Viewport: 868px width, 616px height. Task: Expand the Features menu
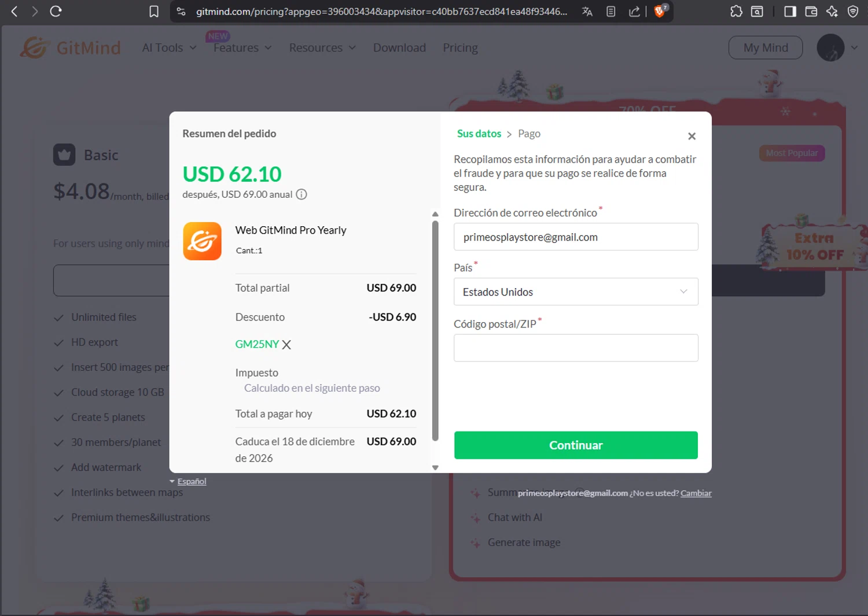coord(242,47)
